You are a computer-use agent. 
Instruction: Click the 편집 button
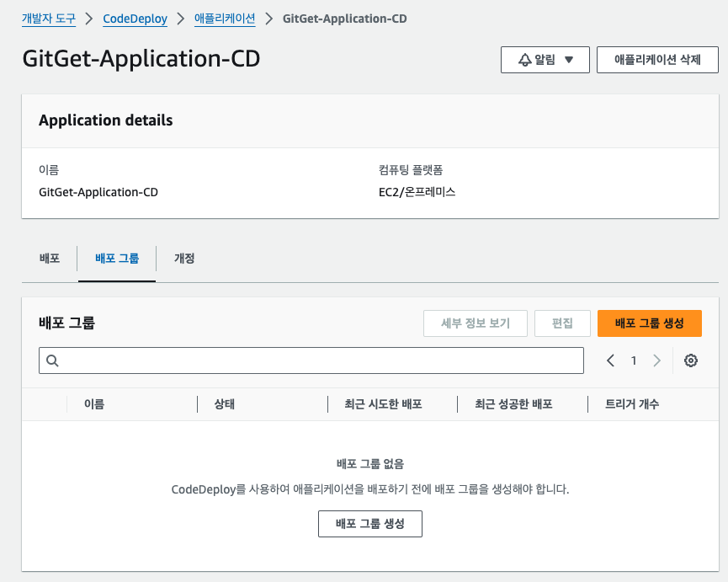coord(562,323)
